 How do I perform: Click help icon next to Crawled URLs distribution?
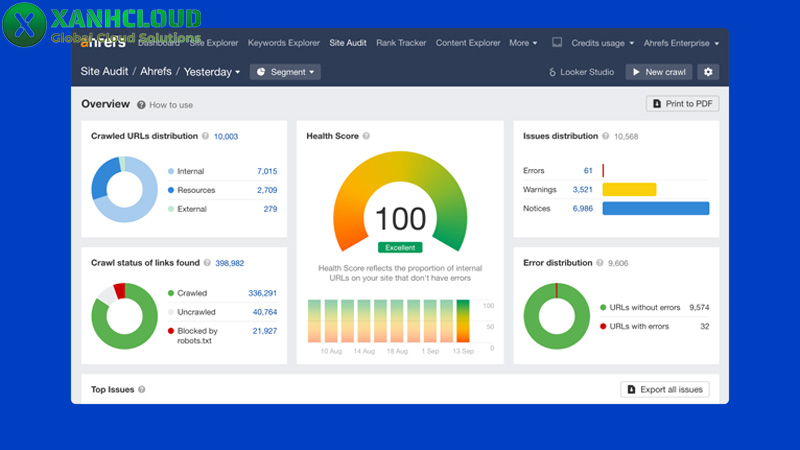point(205,136)
